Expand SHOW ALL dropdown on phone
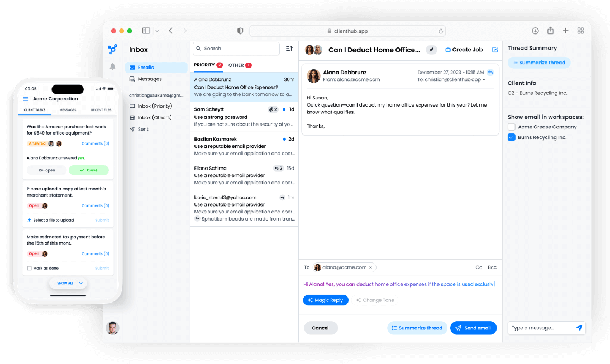This screenshot has height=364, width=610. 68,284
